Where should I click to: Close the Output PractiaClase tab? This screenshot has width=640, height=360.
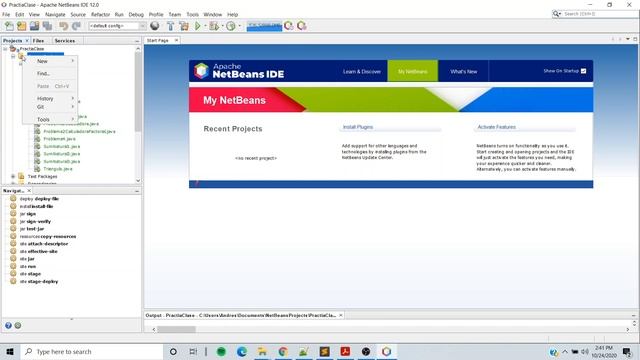click(x=341, y=315)
